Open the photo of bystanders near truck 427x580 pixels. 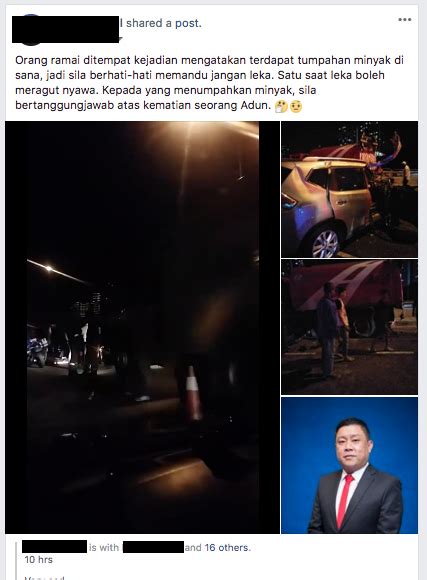pyautogui.click(x=349, y=327)
